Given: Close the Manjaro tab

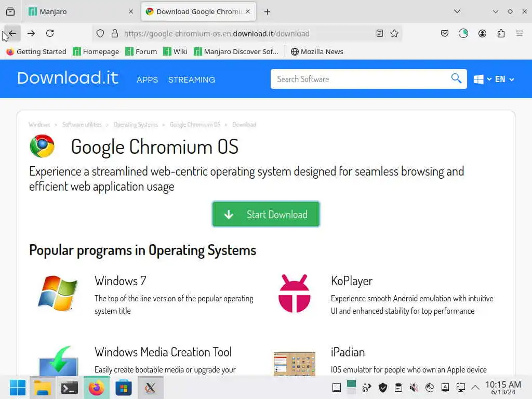Looking at the screenshot, I should coord(130,11).
